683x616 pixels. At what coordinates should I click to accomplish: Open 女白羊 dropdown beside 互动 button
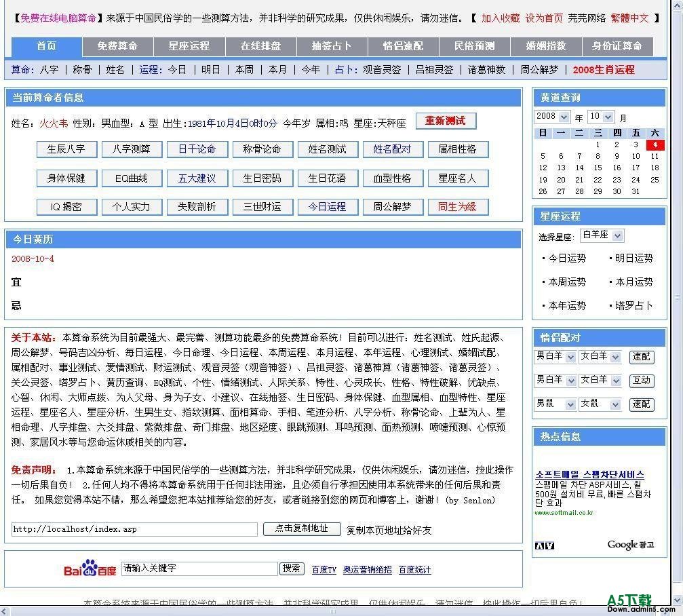600,381
